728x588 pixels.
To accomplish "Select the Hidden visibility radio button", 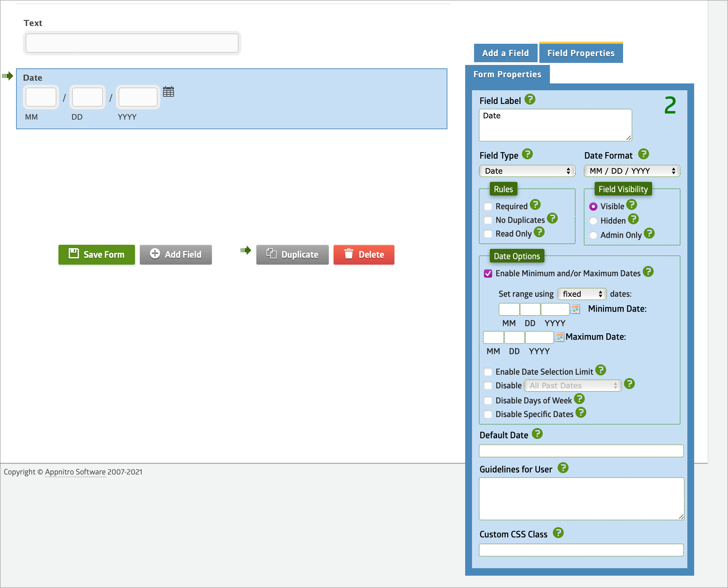I will click(x=593, y=221).
